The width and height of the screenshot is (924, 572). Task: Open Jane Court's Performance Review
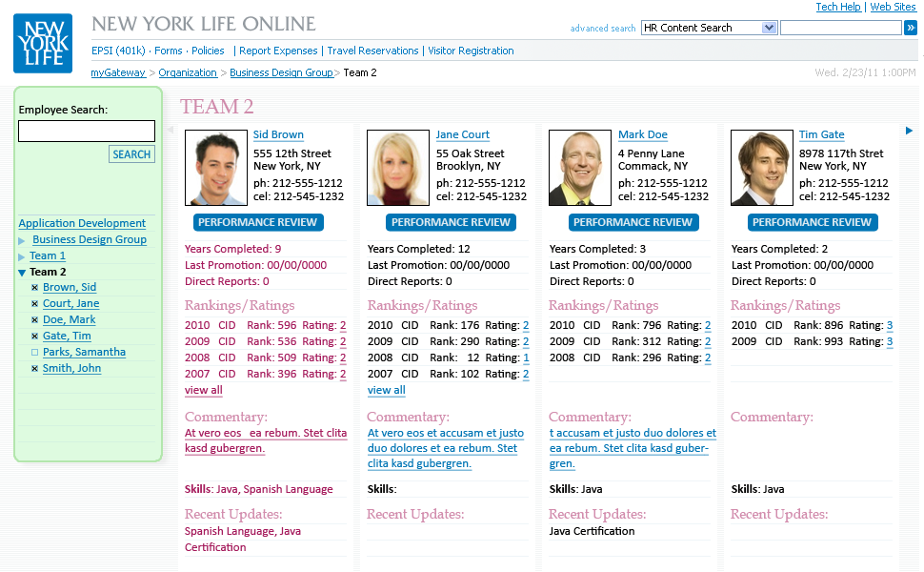pyautogui.click(x=451, y=222)
